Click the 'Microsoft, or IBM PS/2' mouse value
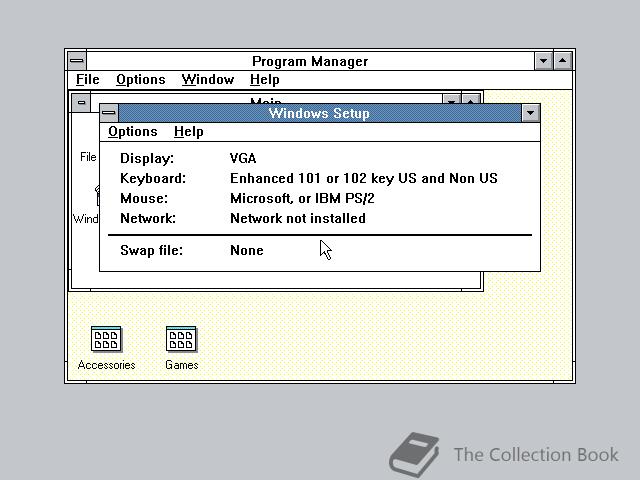The image size is (640, 480). pos(302,198)
